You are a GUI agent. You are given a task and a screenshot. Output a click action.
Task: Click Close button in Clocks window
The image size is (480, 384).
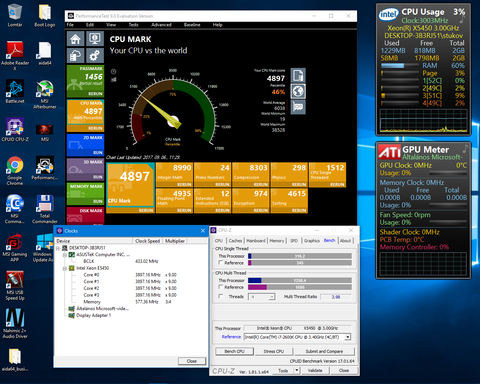click(192, 361)
